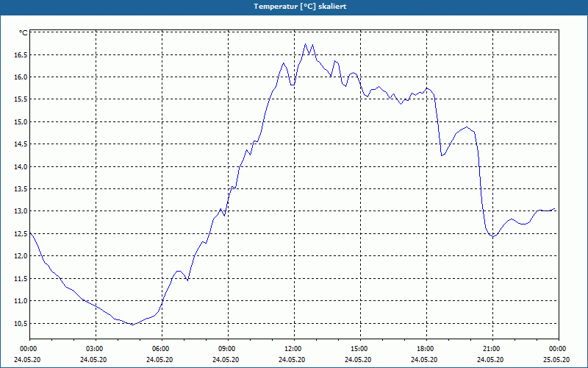588x368 pixels.
Task: Click the 00:00 label above 25.05.20
Action: pos(559,349)
